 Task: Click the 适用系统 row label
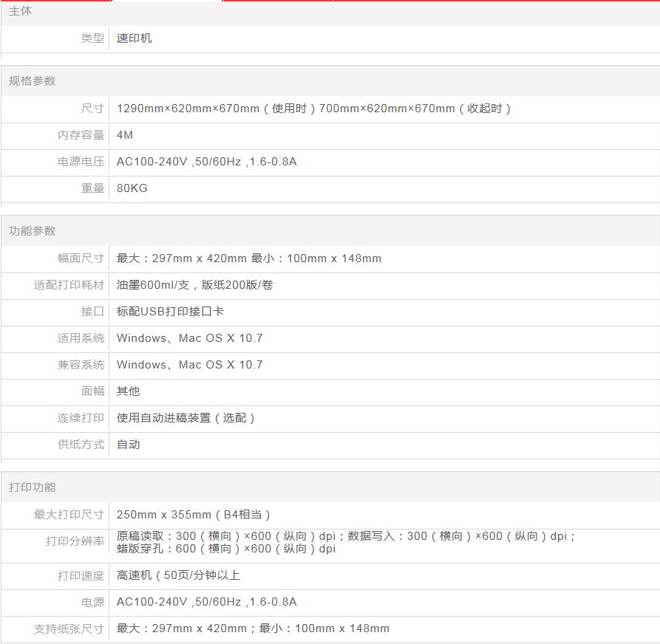click(x=81, y=338)
